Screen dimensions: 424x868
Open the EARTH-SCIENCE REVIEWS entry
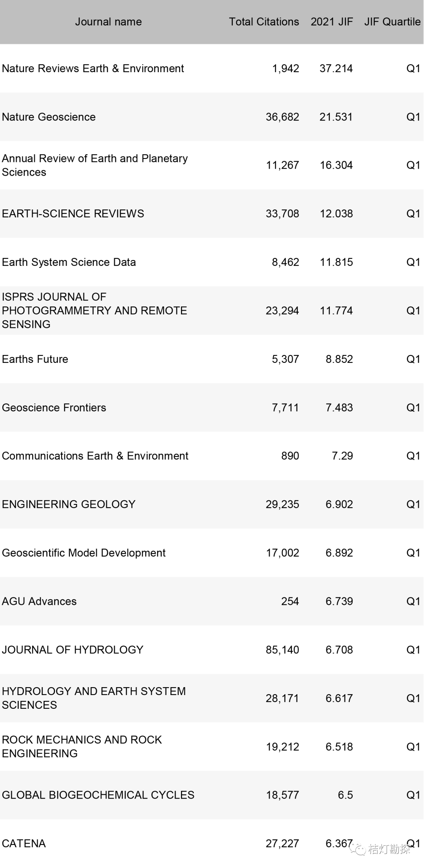pyautogui.click(x=73, y=214)
